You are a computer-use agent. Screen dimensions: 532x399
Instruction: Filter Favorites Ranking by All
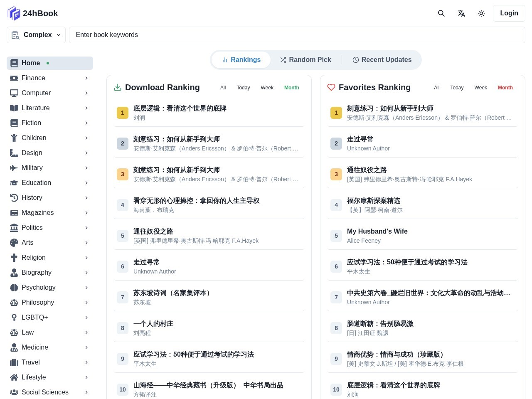(437, 88)
